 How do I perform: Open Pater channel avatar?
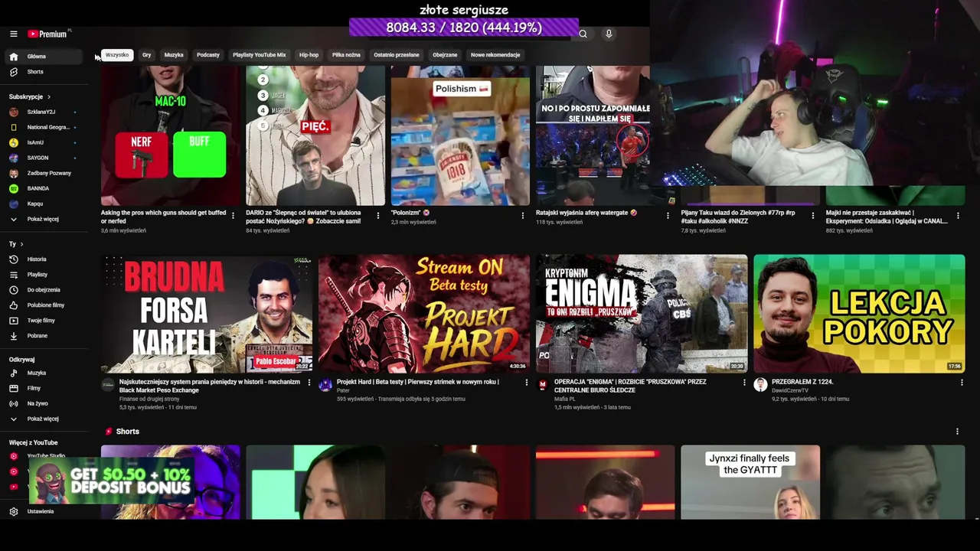(325, 385)
